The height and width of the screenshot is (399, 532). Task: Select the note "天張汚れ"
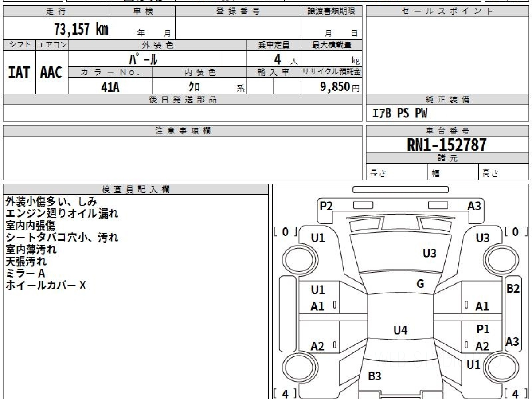pyautogui.click(x=26, y=262)
